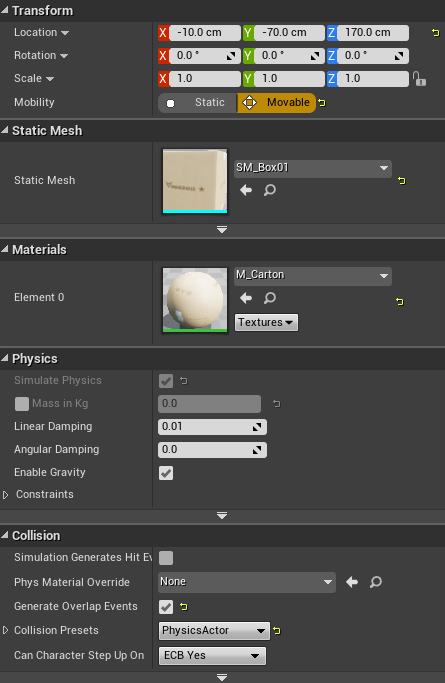Click the Scale Z value field

(x=373, y=79)
